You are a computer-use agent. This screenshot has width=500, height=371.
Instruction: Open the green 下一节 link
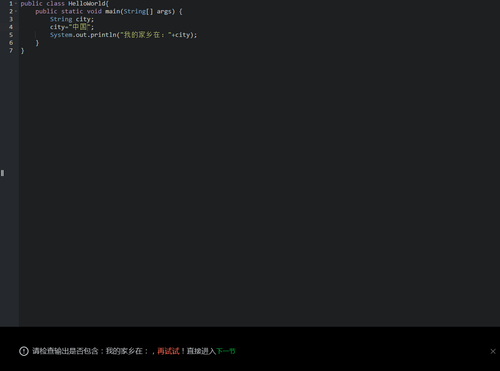[x=226, y=351]
